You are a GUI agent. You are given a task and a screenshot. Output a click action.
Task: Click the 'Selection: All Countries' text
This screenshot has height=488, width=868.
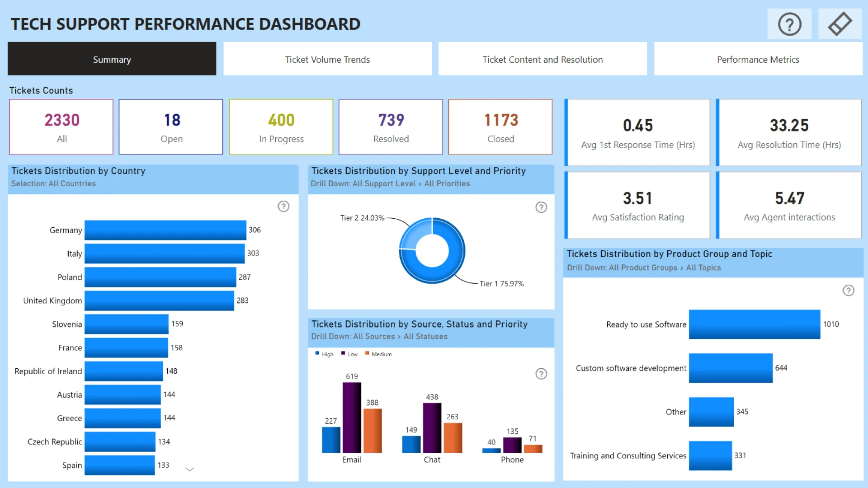click(x=53, y=183)
